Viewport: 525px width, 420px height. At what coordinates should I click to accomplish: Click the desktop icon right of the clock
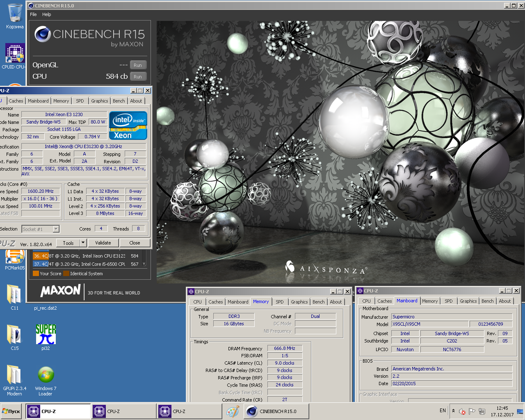520,411
